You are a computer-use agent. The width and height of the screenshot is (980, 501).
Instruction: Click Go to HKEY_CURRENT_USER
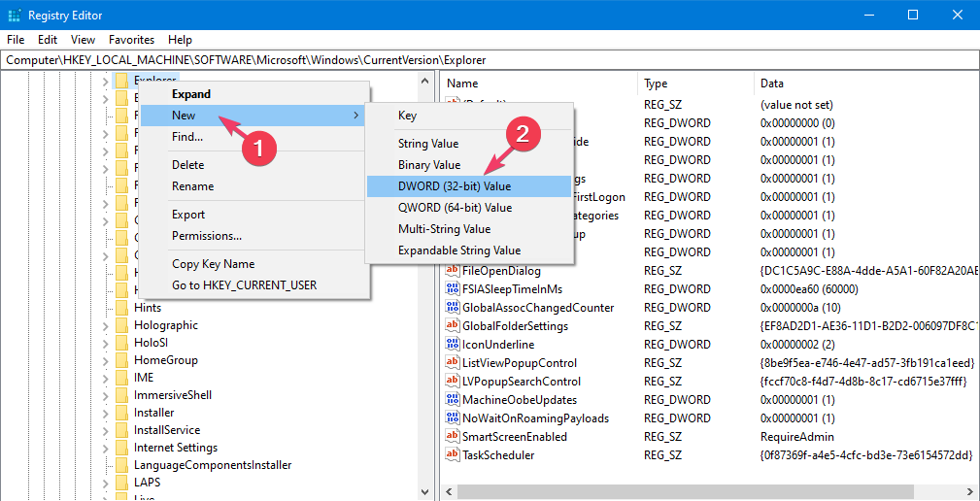click(x=253, y=285)
